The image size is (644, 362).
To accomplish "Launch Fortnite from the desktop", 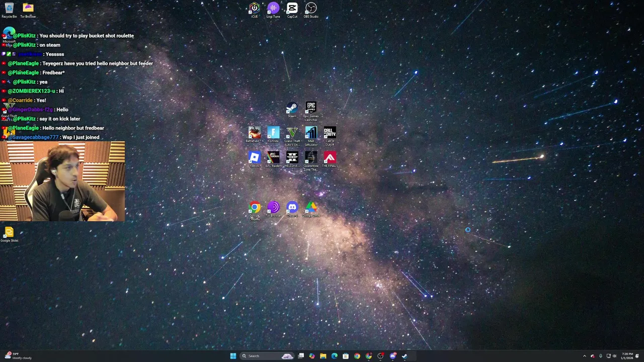I will pos(273,135).
